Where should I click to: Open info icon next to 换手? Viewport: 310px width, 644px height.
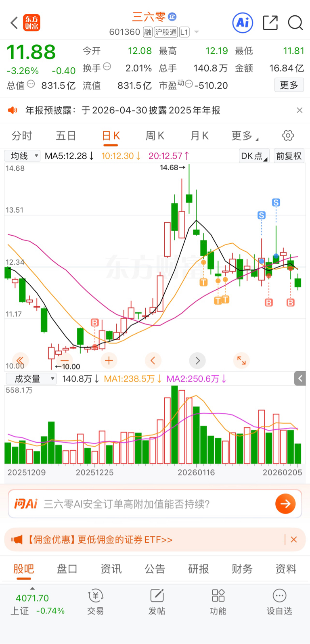point(107,67)
